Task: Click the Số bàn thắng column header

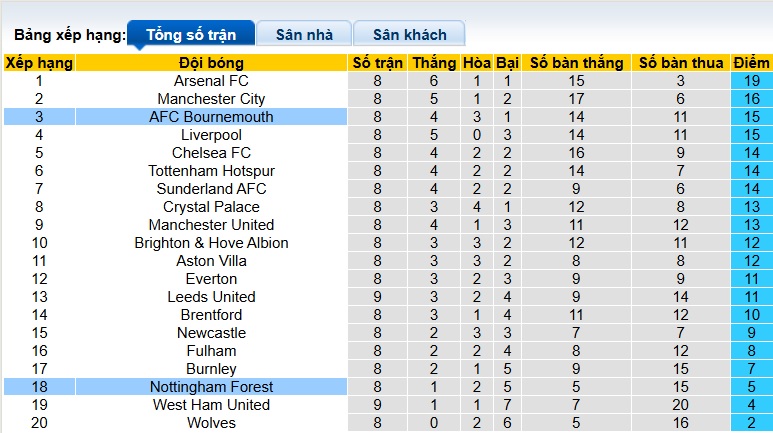Action: 576,63
